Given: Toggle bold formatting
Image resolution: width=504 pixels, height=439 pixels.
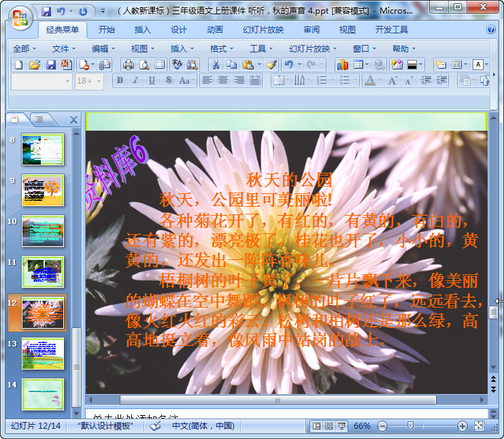Looking at the screenshot, I should tap(120, 80).
